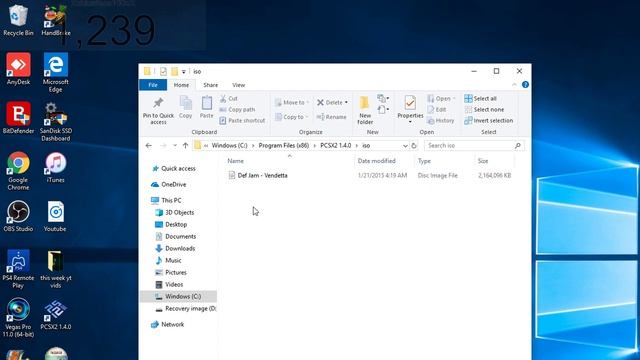Open the Recycle Bin desktop icon
The image size is (640, 360).
click(18, 20)
